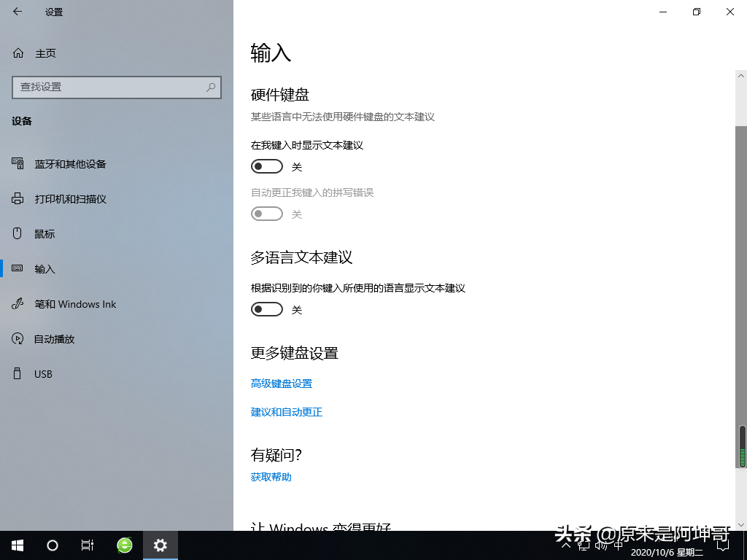Click the keyboard icon beside 输入
The width and height of the screenshot is (747, 560).
(x=18, y=268)
